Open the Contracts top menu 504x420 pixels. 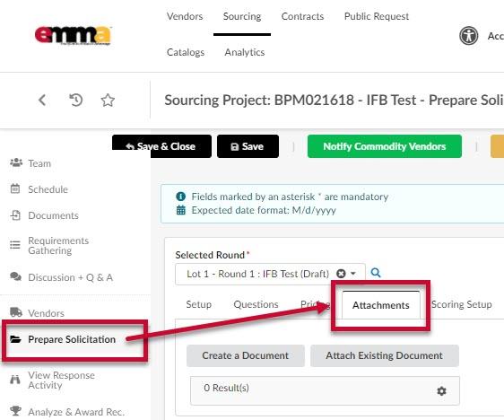click(x=302, y=16)
